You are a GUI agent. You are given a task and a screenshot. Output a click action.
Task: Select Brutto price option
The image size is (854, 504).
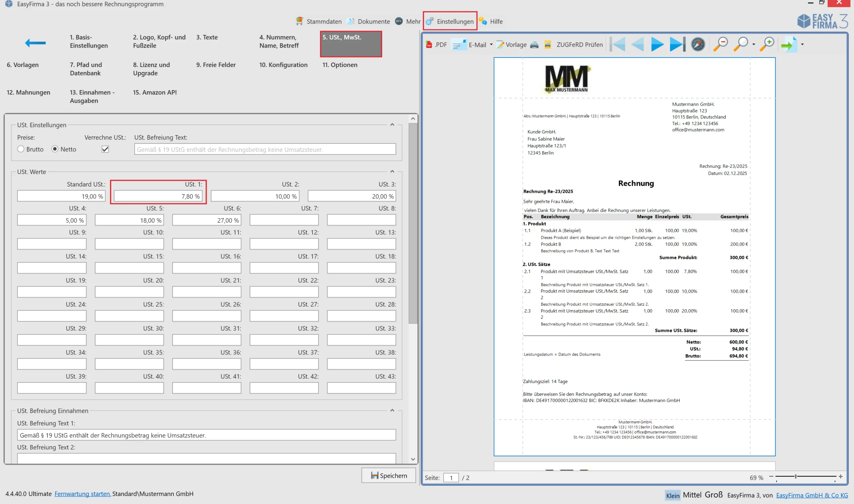[21, 149]
